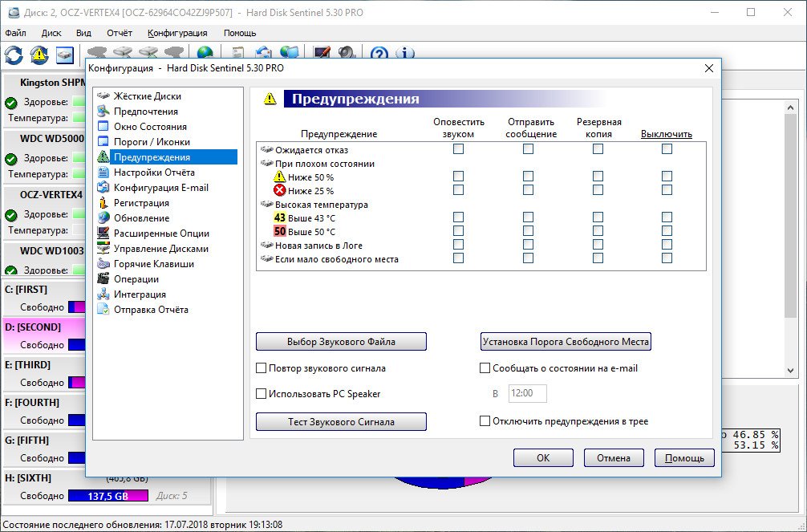
Task: Click the Помощь button in the dialog
Action: pos(684,458)
